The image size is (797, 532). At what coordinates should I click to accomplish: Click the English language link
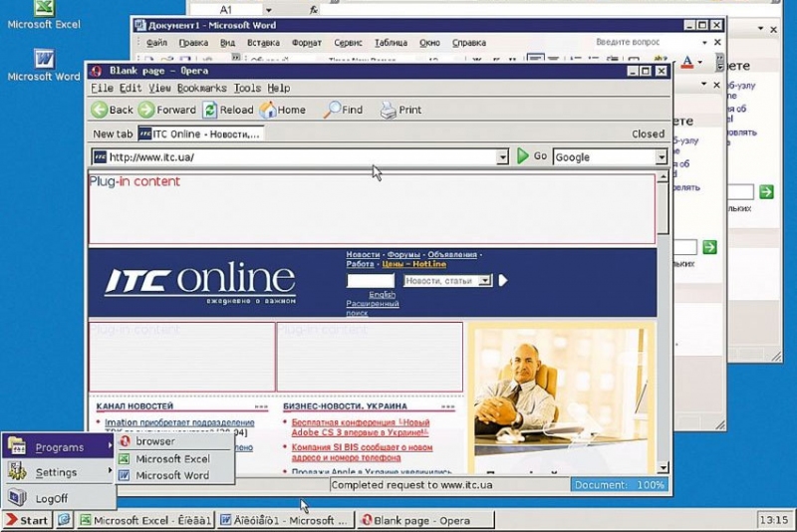(382, 295)
